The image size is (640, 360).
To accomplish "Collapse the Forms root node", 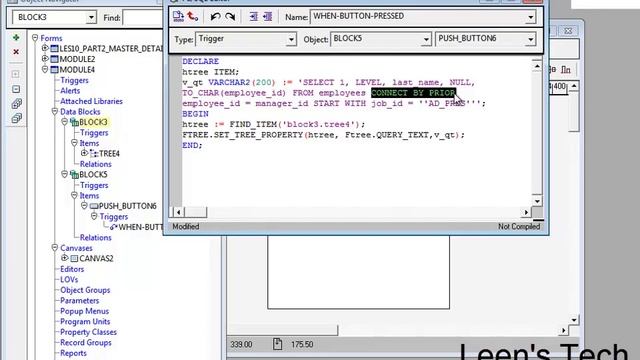I will click(x=35, y=38).
